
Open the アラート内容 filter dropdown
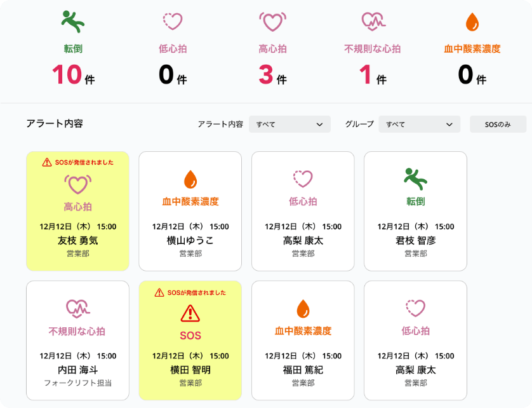click(289, 125)
